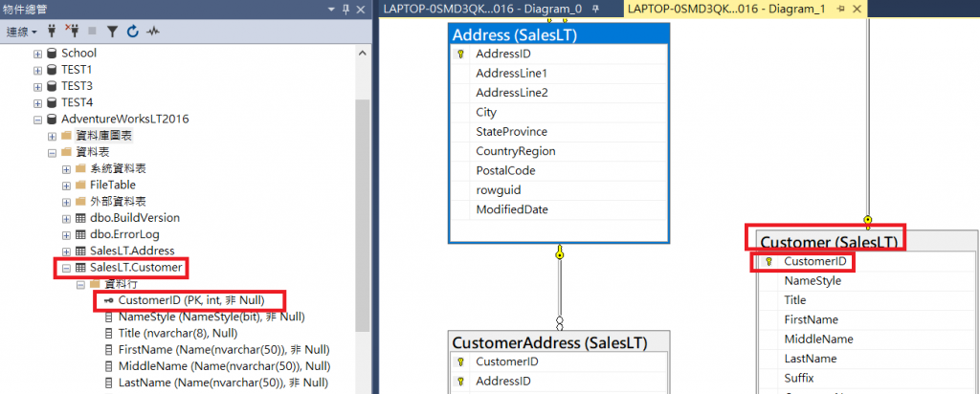Expand the TEST3 database node

(x=38, y=87)
